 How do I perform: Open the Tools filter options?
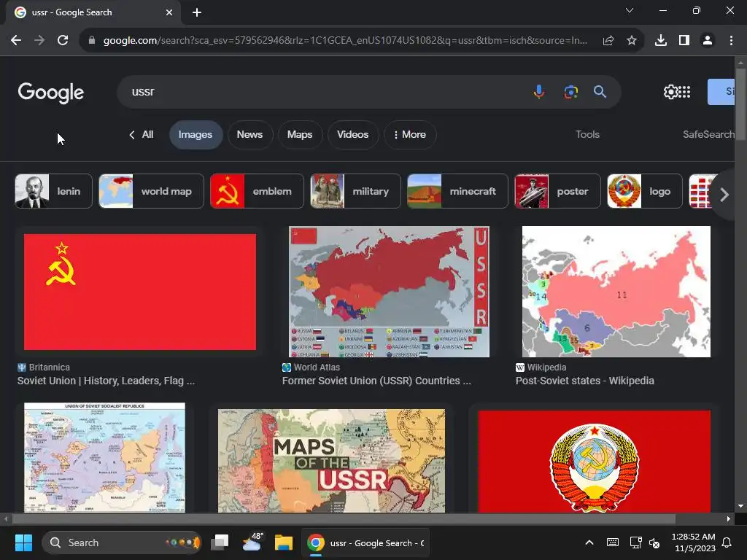587,135
